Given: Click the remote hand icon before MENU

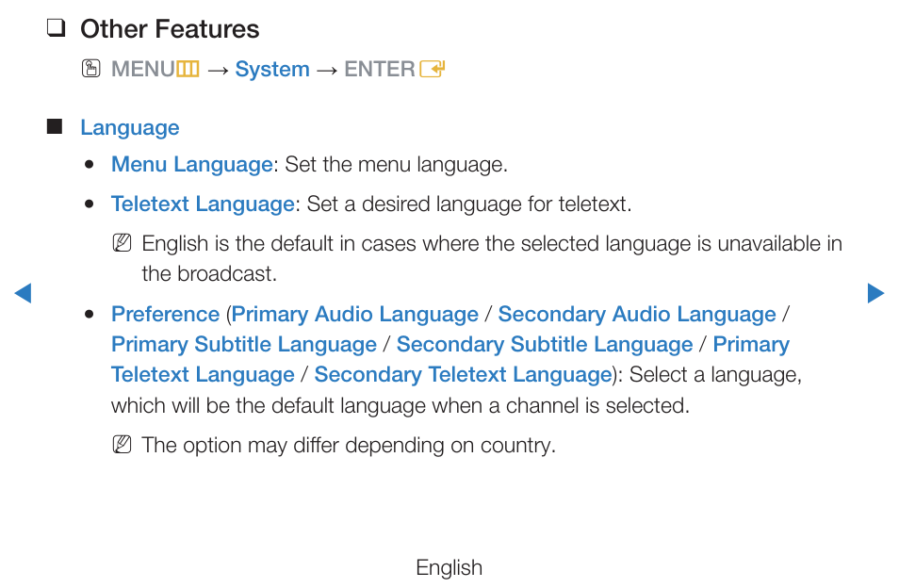Looking at the screenshot, I should click(90, 69).
